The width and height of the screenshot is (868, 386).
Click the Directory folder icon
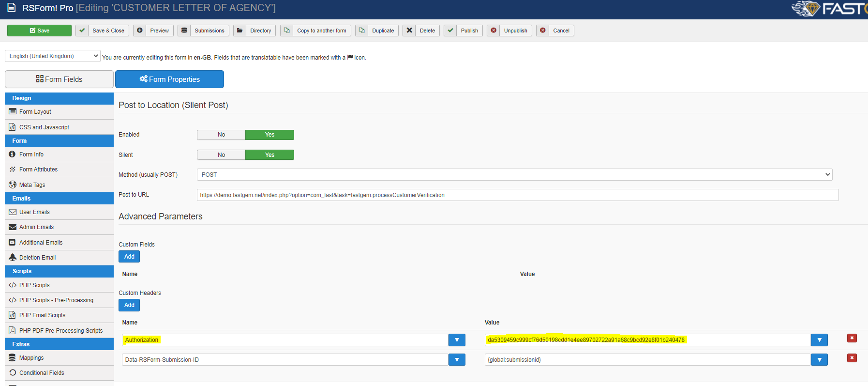pyautogui.click(x=239, y=31)
